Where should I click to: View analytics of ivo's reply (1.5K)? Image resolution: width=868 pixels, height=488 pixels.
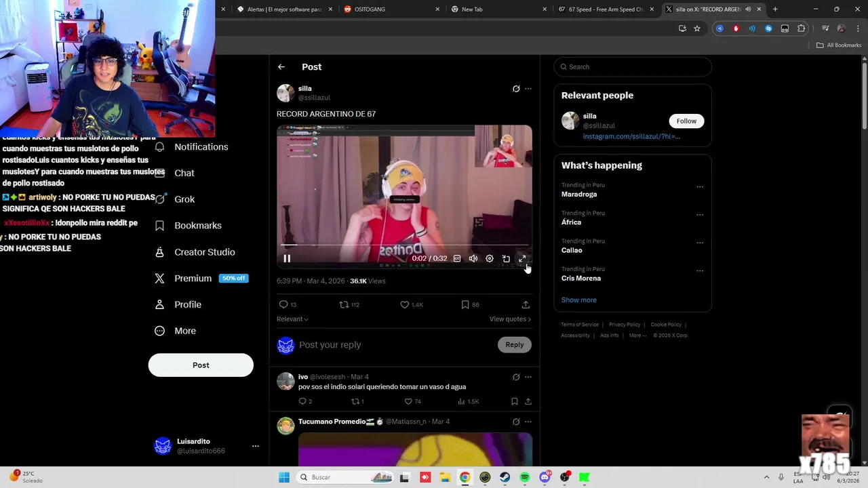tap(469, 401)
